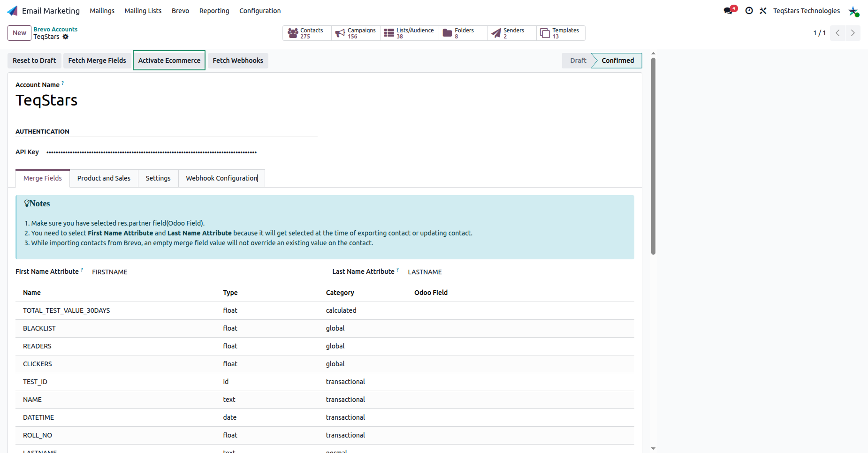The width and height of the screenshot is (868, 453).
Task: Select the Confirmed status stage
Action: click(x=617, y=60)
